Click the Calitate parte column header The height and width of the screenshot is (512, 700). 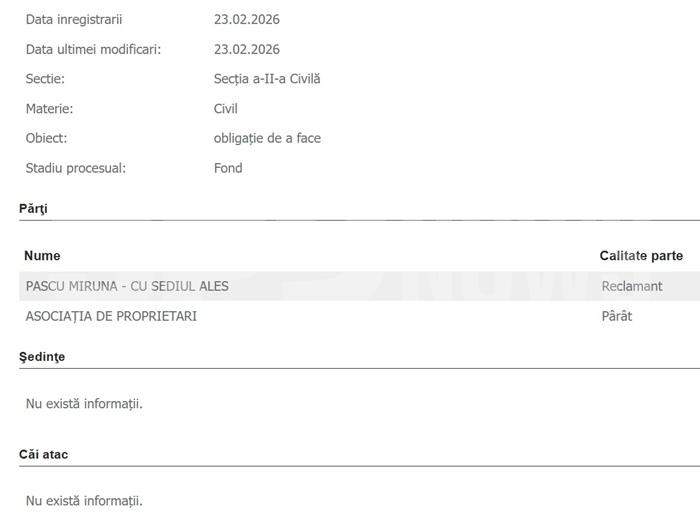pyautogui.click(x=641, y=256)
